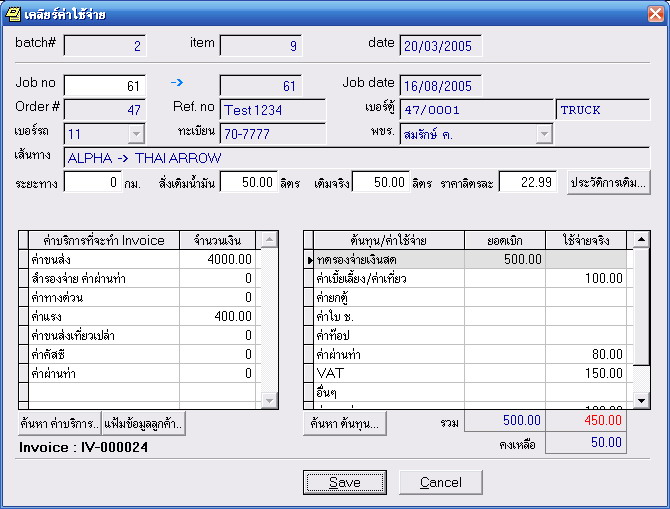Click the 80.00 actual expense cell

(586, 354)
